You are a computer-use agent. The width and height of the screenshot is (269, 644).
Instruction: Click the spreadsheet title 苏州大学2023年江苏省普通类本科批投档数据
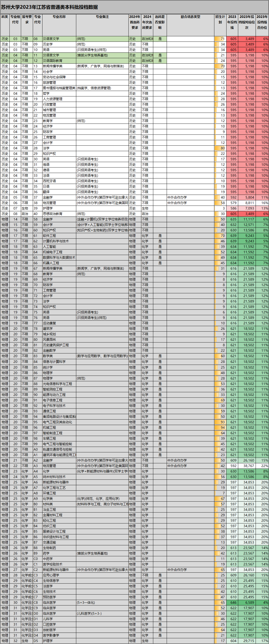pos(49,7)
